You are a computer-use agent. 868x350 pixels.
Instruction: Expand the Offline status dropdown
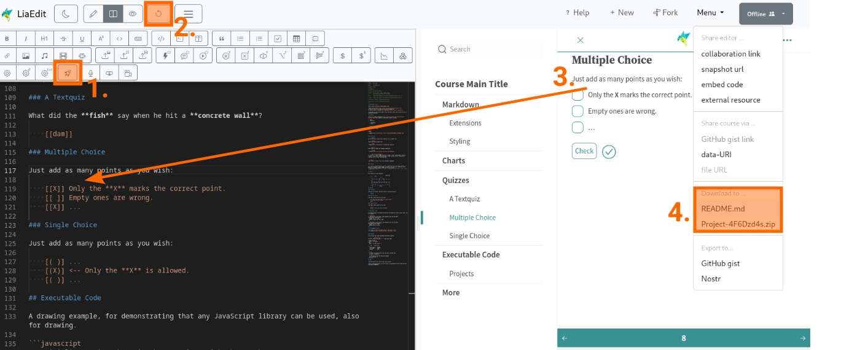(765, 14)
